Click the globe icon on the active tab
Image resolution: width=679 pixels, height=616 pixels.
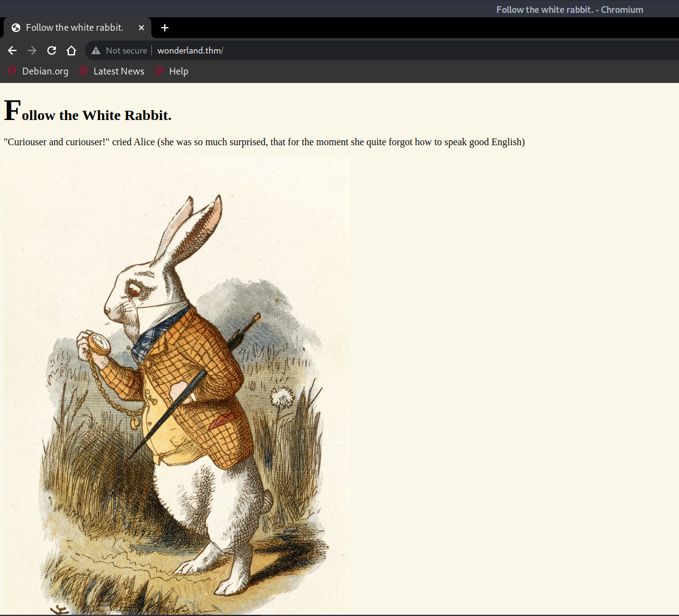[16, 27]
